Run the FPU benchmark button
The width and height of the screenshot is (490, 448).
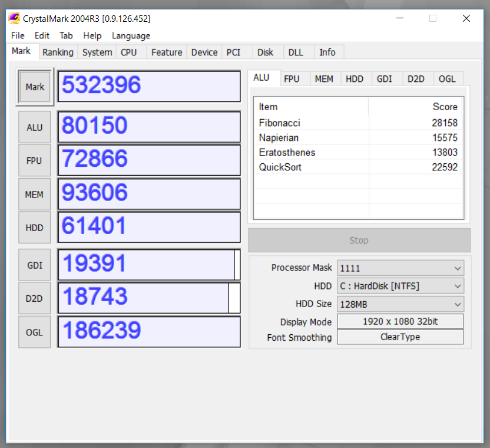[34, 160]
